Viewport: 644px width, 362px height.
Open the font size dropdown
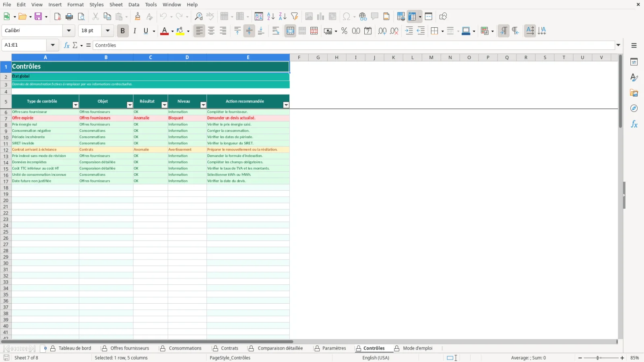[107, 31]
